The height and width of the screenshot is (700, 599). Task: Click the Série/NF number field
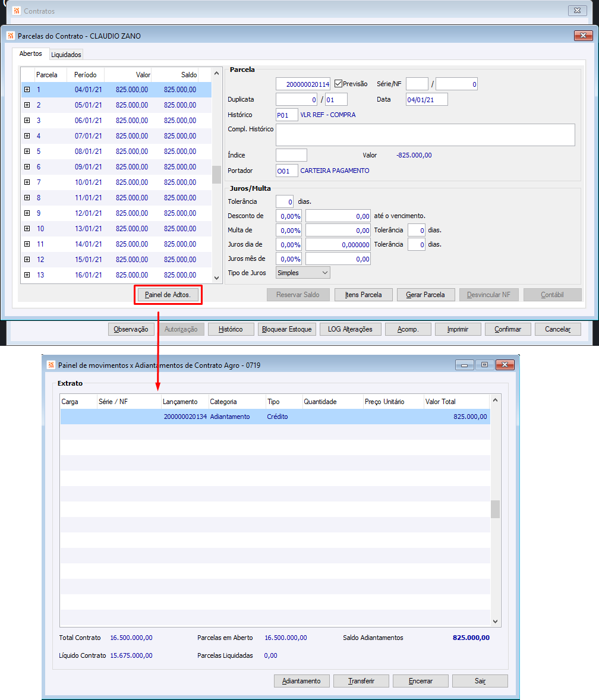(x=456, y=84)
